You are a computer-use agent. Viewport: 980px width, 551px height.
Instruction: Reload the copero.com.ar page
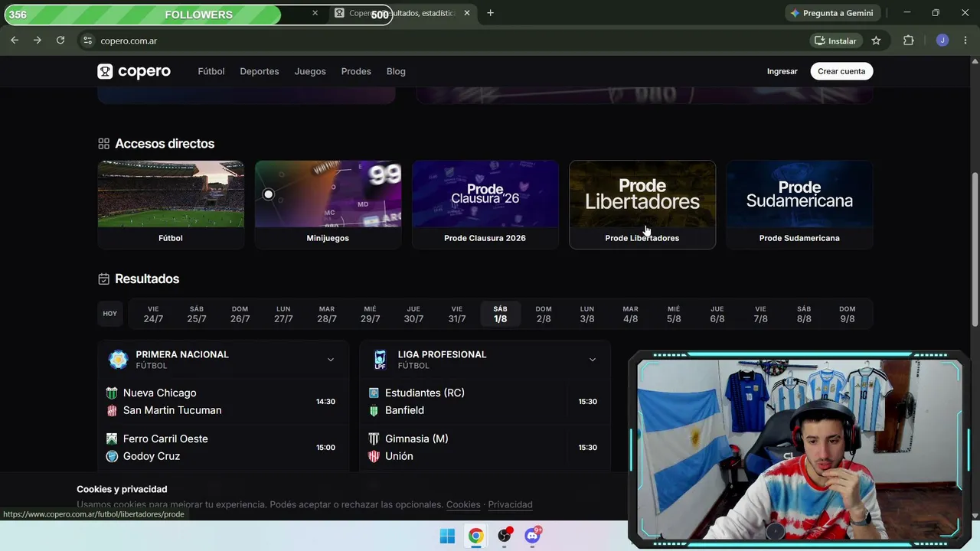click(60, 41)
